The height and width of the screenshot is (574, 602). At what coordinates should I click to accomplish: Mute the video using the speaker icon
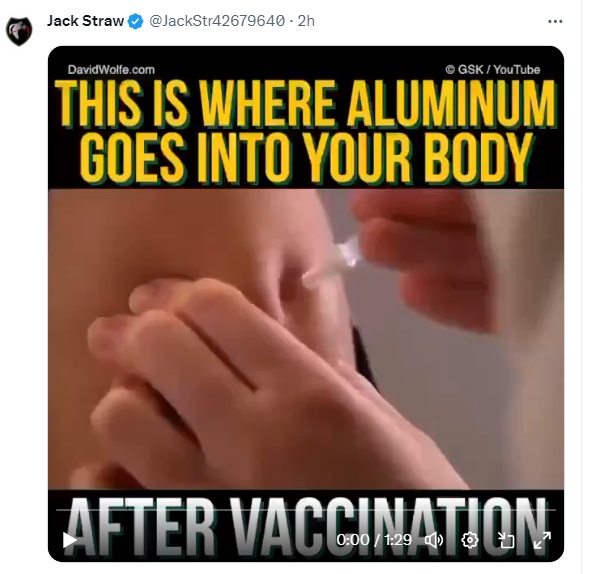pyautogui.click(x=434, y=540)
